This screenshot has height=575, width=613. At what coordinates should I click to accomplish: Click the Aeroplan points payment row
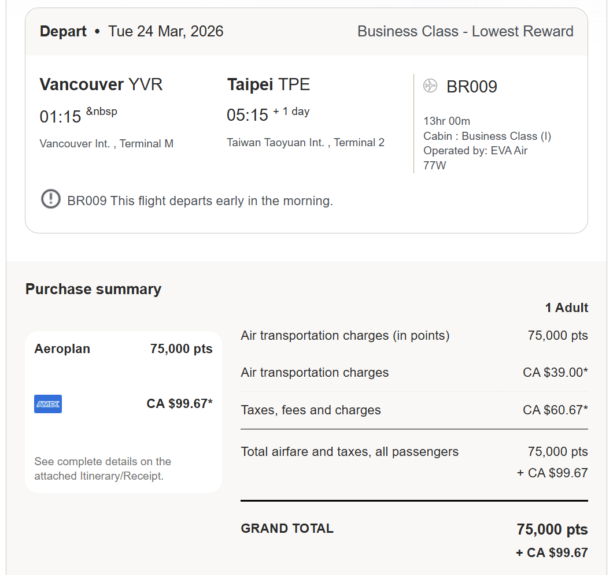point(123,349)
